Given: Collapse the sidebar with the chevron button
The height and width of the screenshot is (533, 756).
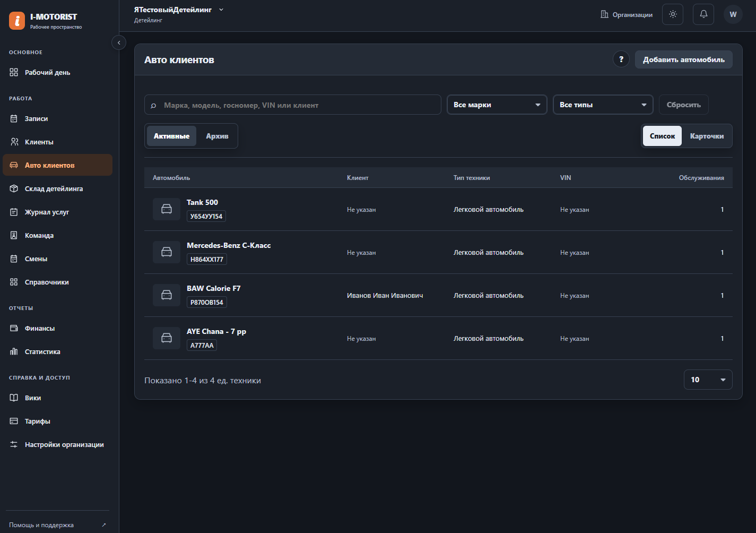Looking at the screenshot, I should pyautogui.click(x=119, y=42).
